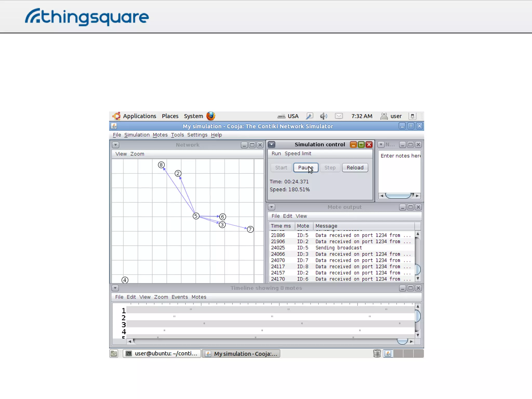Click mote node 4 on the grid

tap(125, 280)
